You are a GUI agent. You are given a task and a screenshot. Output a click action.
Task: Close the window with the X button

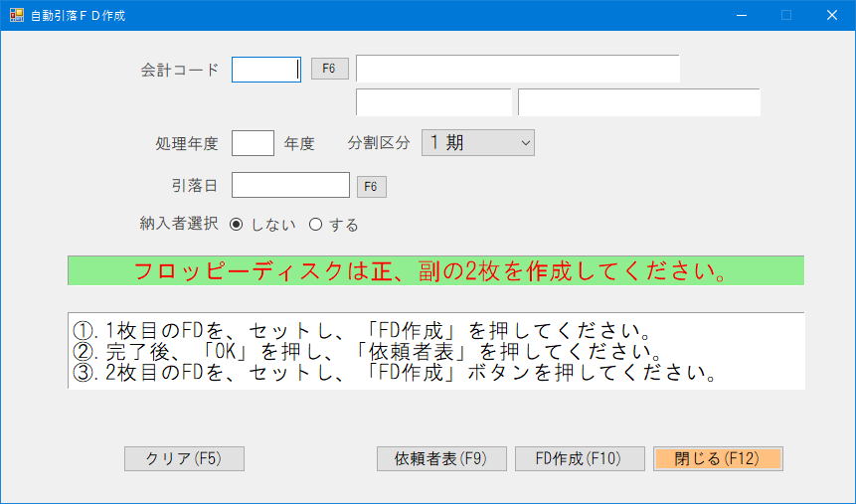click(x=831, y=15)
